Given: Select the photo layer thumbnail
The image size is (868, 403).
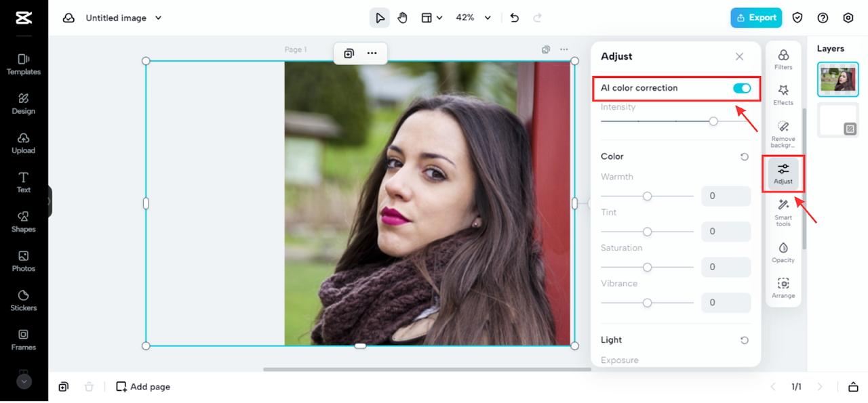Looking at the screenshot, I should (838, 80).
